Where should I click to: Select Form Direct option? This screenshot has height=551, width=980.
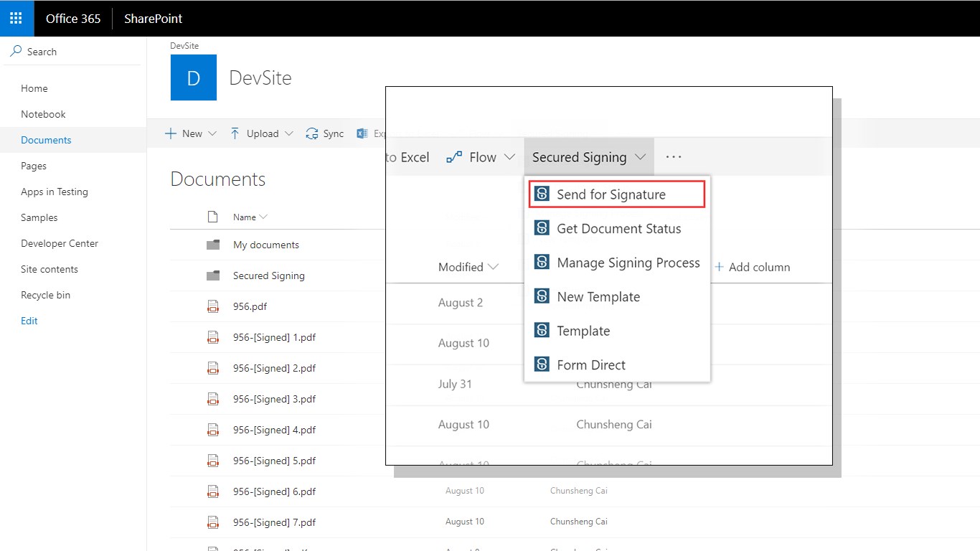pos(617,364)
